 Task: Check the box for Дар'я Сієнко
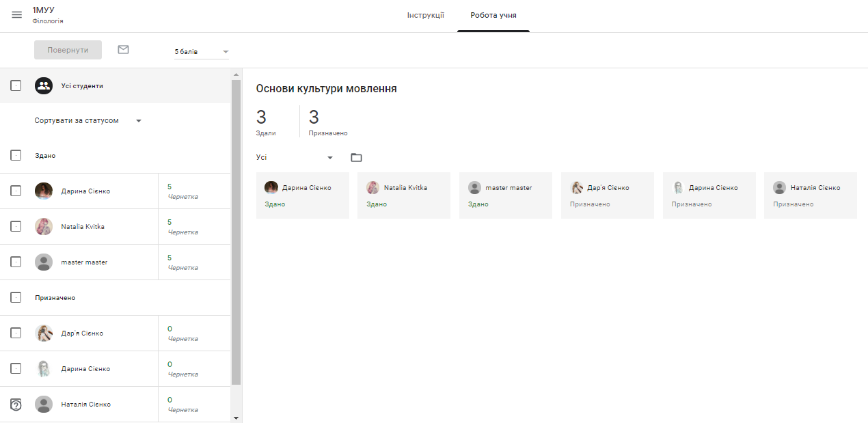16,333
